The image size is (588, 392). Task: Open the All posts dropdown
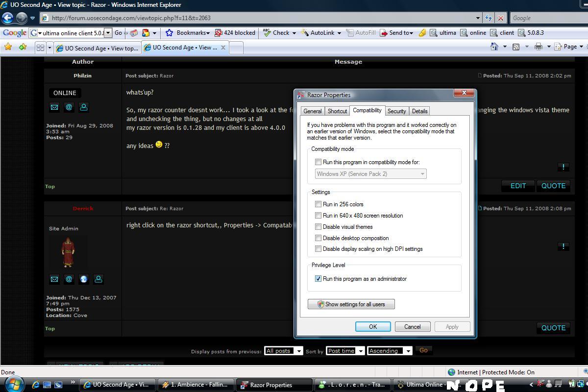[x=283, y=351]
